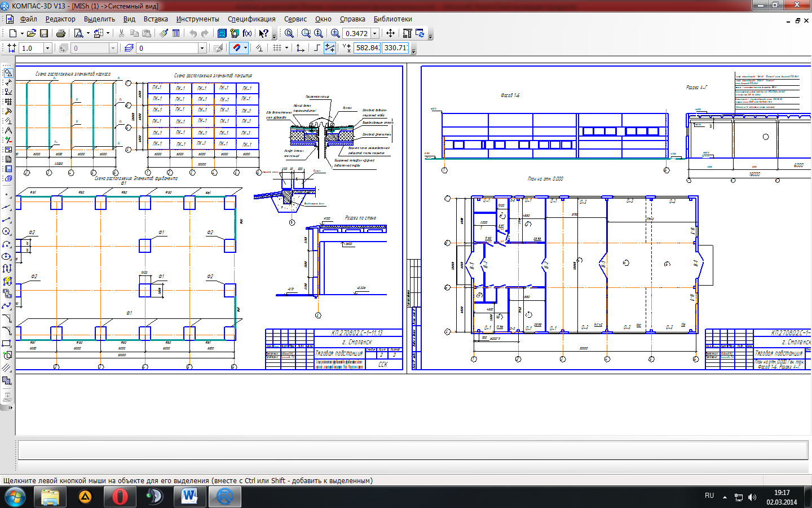Expand the New document dropdown arrow
812x508 pixels.
click(x=22, y=33)
